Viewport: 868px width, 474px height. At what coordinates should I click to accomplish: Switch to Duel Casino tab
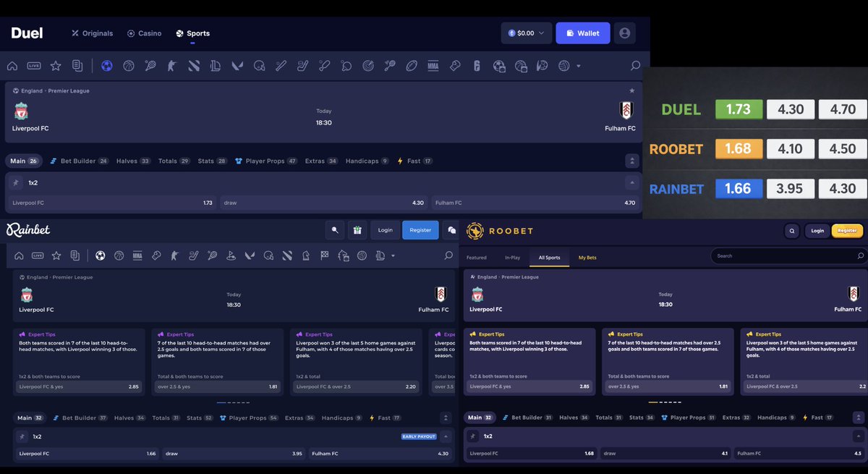click(x=144, y=33)
